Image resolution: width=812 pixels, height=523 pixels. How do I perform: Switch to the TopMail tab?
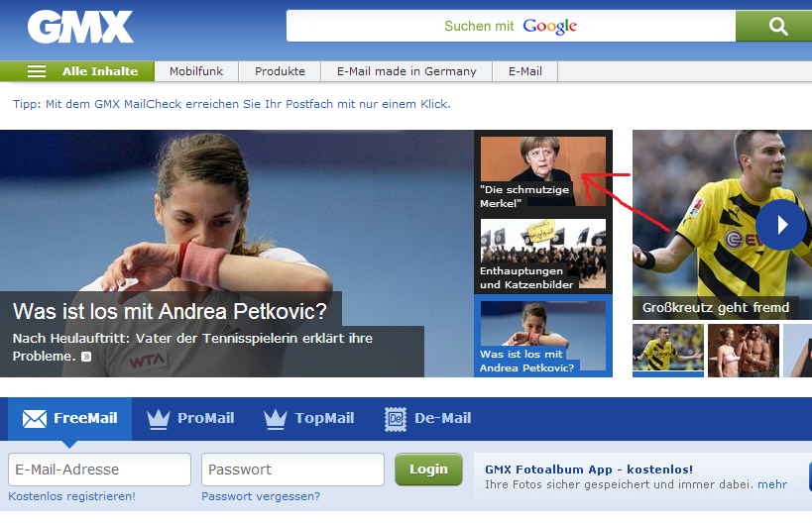click(309, 419)
